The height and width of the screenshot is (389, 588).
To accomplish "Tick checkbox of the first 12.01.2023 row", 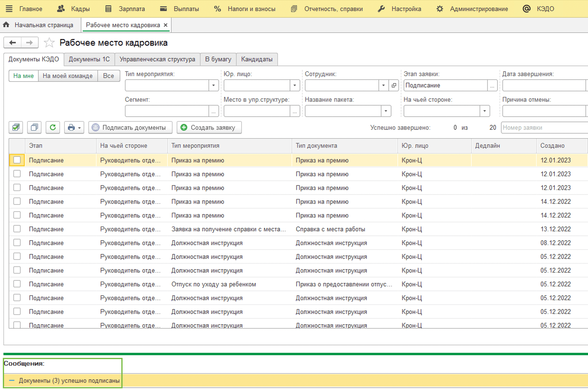I will [x=17, y=160].
